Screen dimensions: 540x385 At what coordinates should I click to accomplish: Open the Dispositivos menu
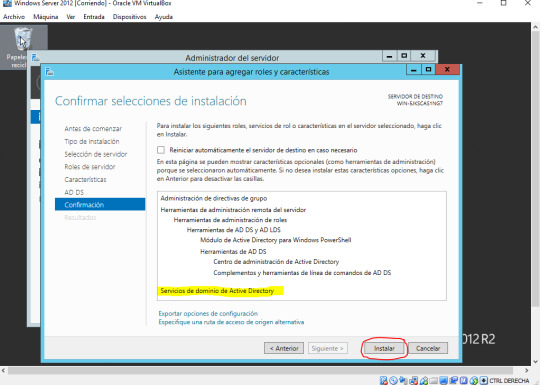click(129, 17)
